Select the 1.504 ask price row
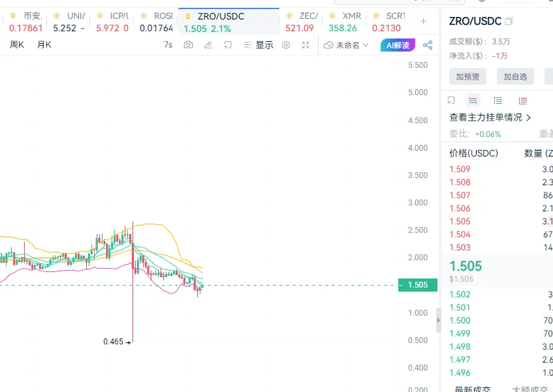553x392 pixels. [498, 234]
